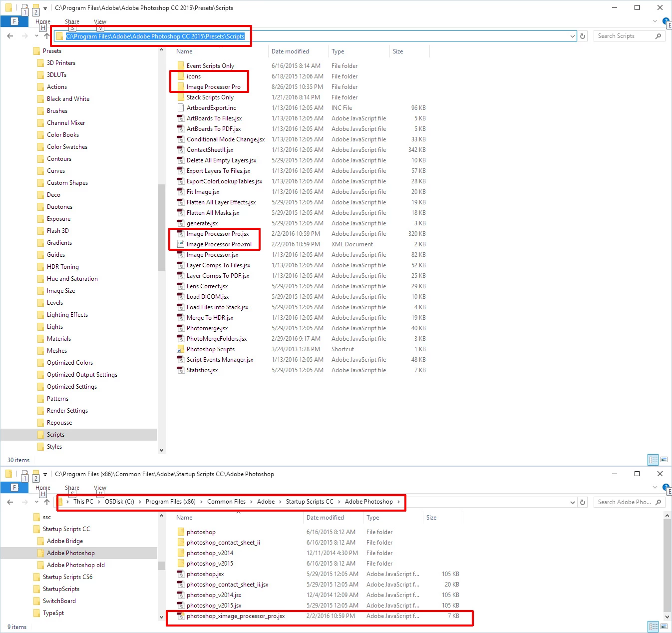
Task: Select ArtboardExport.inc file icon
Action: [x=181, y=107]
